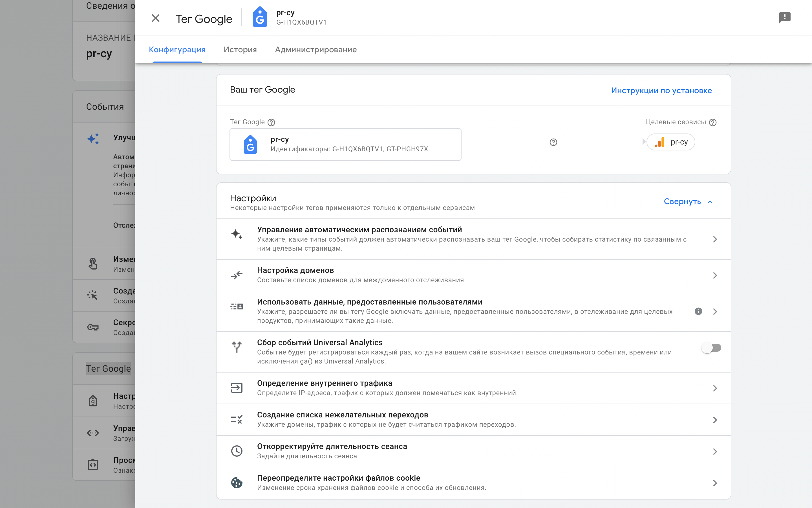Click the user-data list icon
Image resolution: width=812 pixels, height=508 pixels.
coord(237,306)
